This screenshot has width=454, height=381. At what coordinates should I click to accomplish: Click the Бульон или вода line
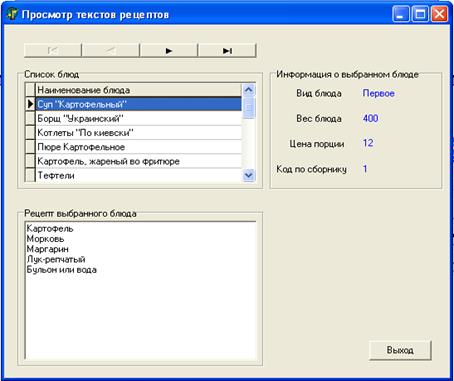[x=62, y=270]
